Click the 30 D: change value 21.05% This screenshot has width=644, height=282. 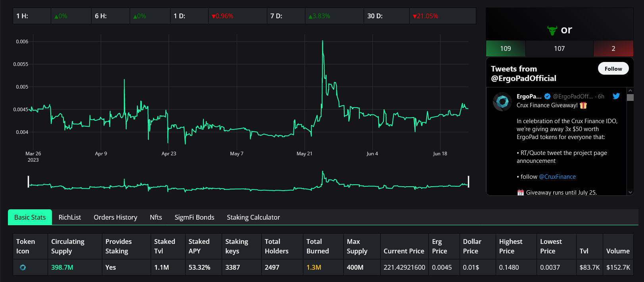click(x=425, y=16)
